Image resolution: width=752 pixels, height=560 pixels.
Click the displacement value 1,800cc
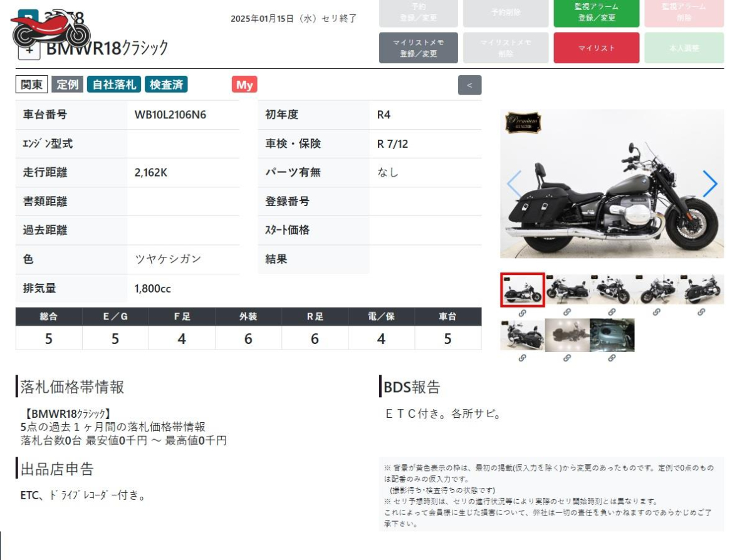coord(153,289)
